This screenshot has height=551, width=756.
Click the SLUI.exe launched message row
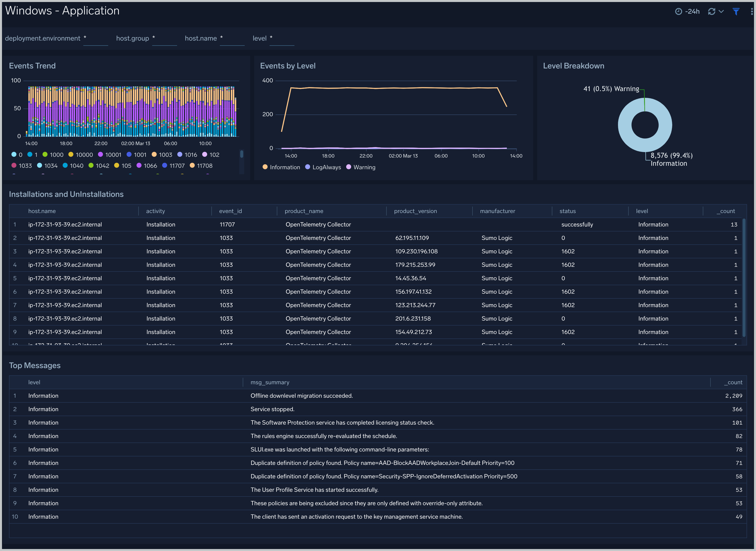(378, 450)
